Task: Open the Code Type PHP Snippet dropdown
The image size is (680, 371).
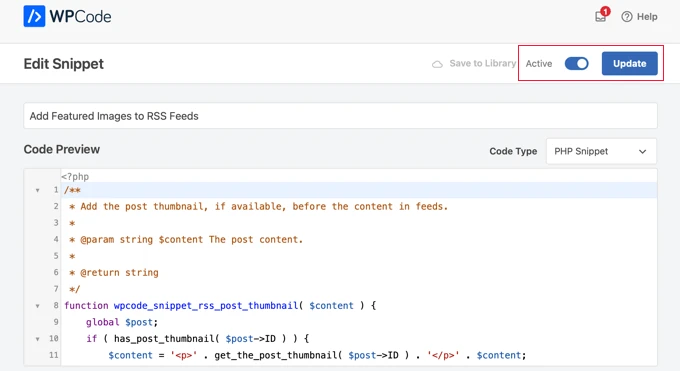Action: 601,151
